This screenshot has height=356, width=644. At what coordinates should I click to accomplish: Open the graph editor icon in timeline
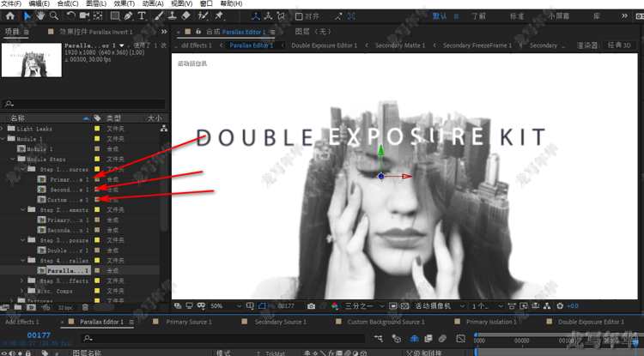460,338
